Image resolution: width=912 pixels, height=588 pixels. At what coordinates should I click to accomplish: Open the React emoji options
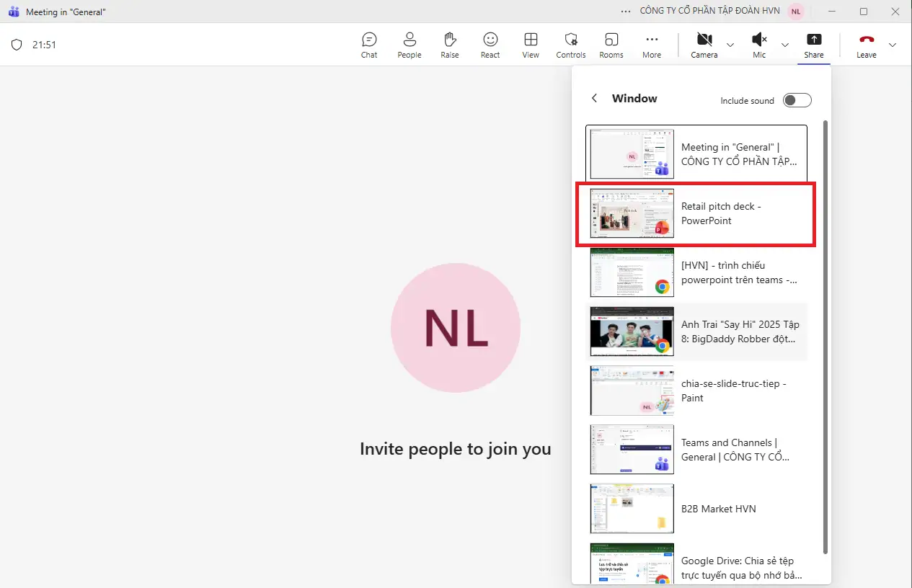[490, 45]
